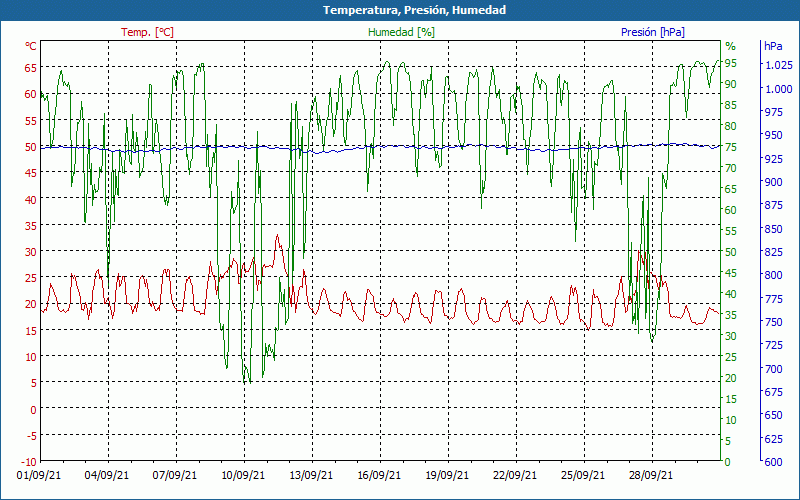This screenshot has width=800, height=500.
Task: Click the blue 750 pressure axis value
Action: 773,322
